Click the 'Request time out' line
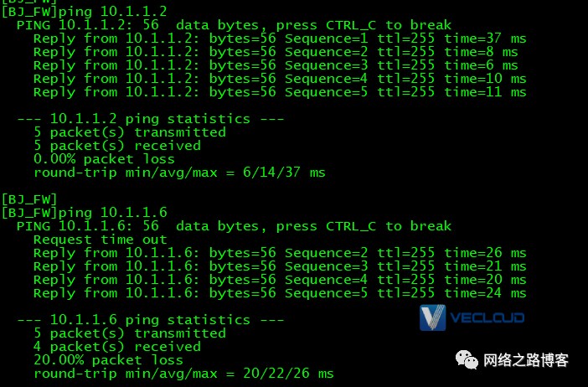Image resolution: width=588 pixels, height=387 pixels. 101,240
